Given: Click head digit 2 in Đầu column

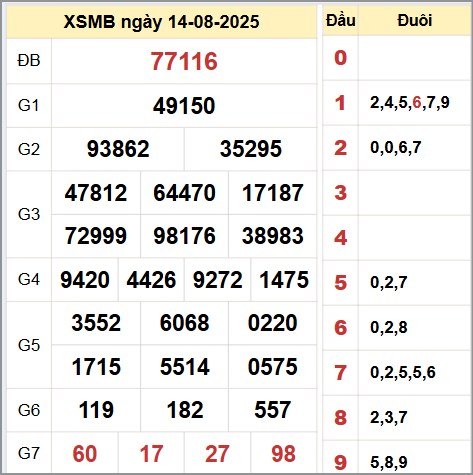Looking at the screenshot, I should tap(340, 148).
